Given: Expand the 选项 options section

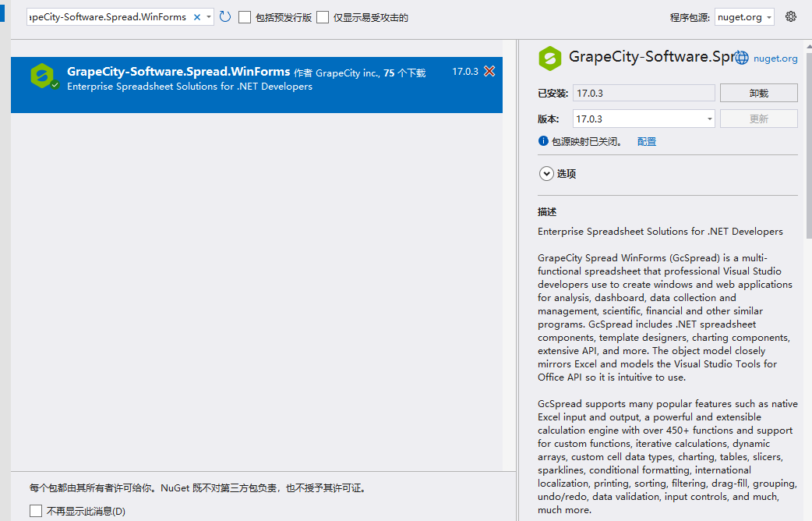Looking at the screenshot, I should (546, 174).
